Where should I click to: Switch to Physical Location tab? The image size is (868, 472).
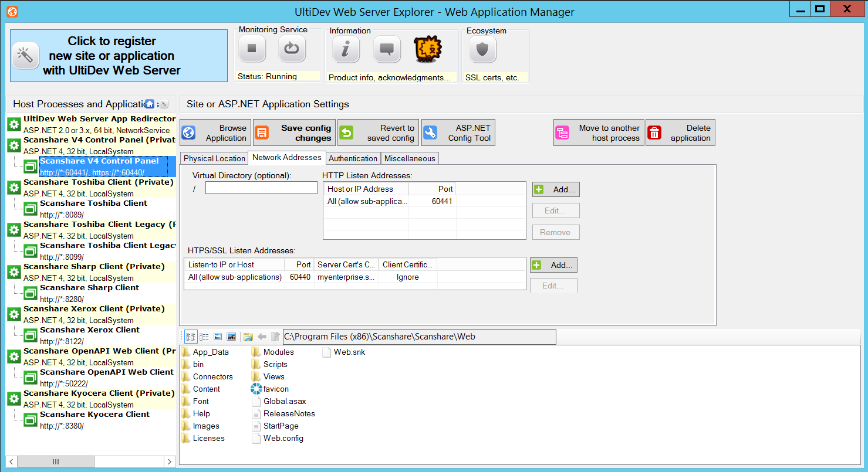pos(214,158)
